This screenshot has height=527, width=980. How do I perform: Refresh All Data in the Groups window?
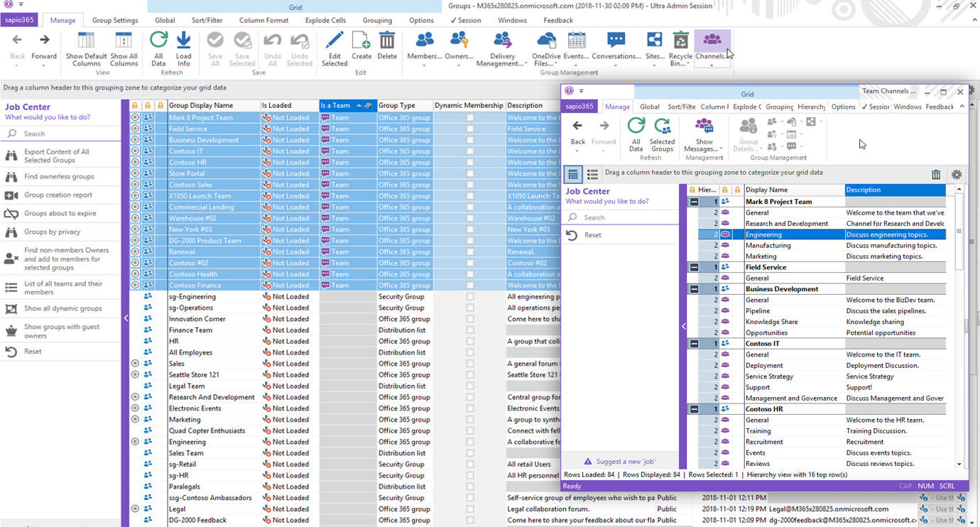click(158, 48)
